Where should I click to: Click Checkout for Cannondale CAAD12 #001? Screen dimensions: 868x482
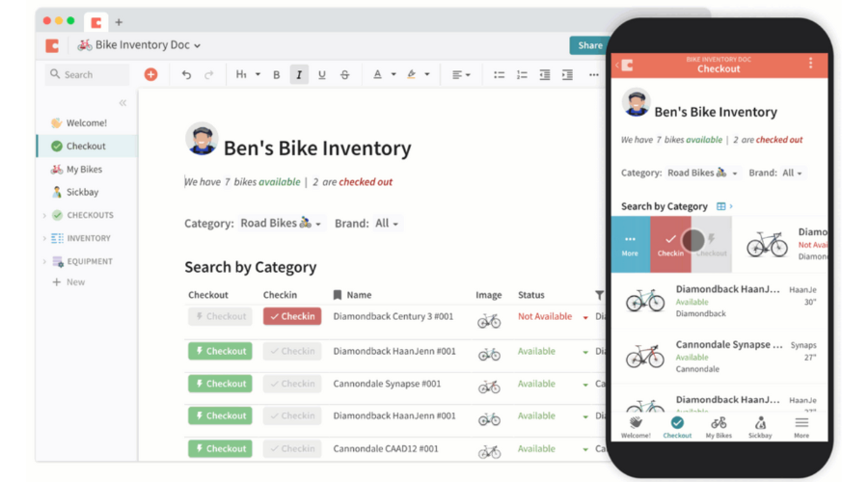[220, 448]
